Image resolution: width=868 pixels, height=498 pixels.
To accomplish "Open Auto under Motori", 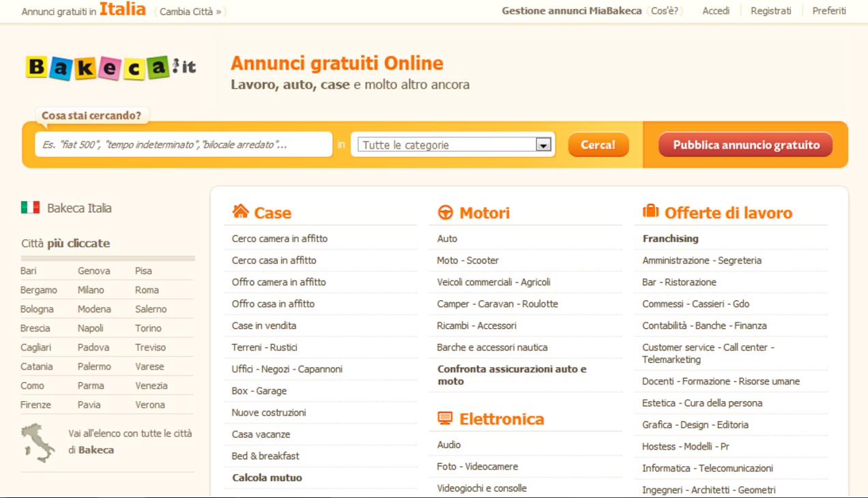I will [447, 239].
